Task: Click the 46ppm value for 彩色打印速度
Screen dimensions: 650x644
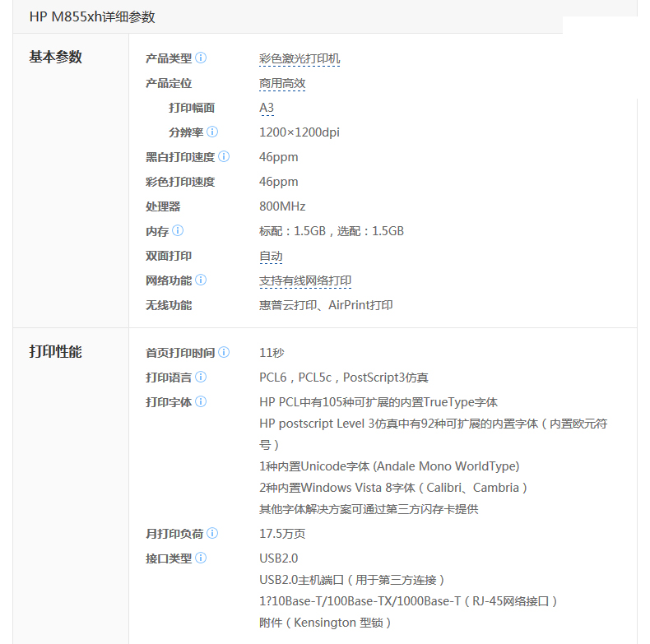Action: 279,182
